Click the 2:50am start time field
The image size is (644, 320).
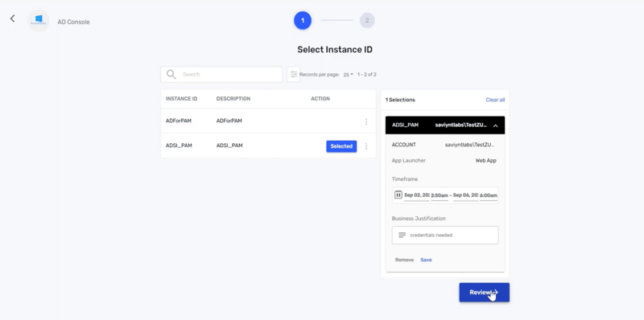coord(439,195)
